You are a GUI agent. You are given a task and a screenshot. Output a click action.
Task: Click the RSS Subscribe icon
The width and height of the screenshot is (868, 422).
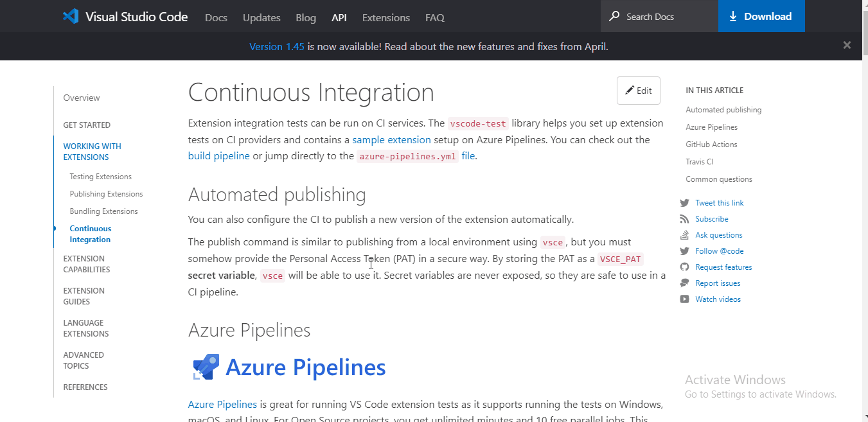(684, 218)
